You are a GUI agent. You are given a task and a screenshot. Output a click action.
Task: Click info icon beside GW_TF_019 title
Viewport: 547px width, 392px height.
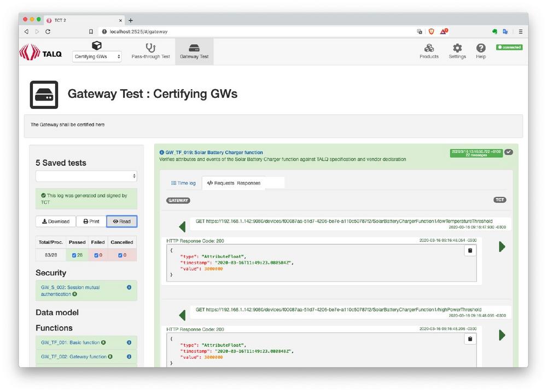(161, 153)
